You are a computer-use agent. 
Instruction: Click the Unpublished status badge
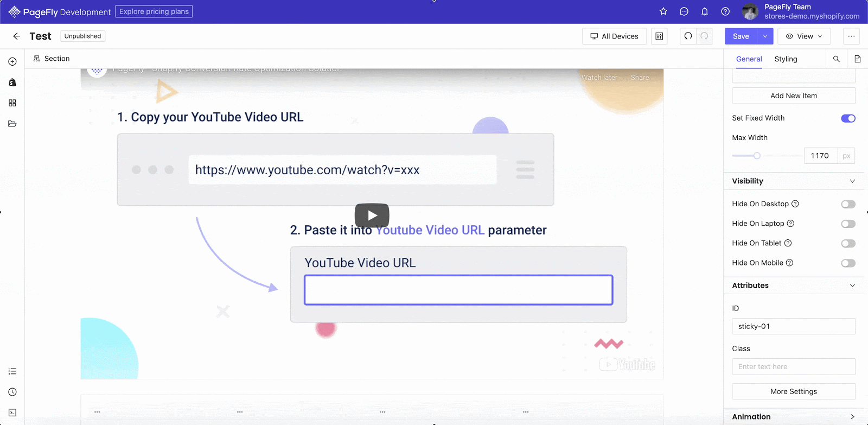tap(82, 36)
